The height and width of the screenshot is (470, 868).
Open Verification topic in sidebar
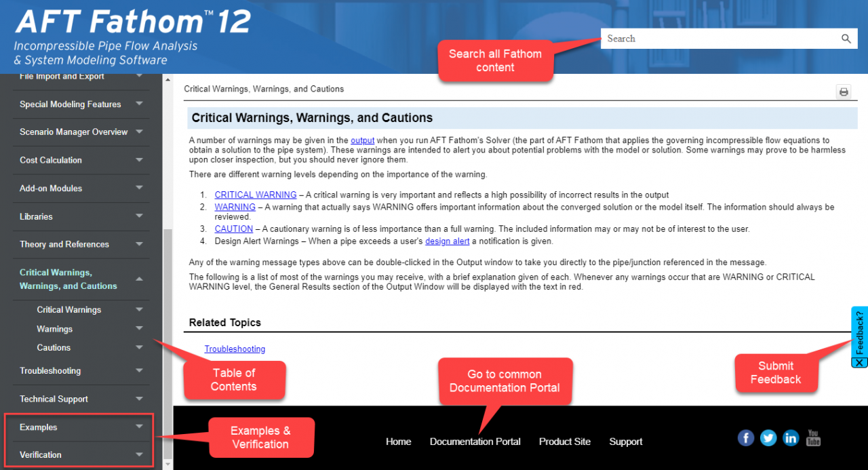(x=41, y=455)
